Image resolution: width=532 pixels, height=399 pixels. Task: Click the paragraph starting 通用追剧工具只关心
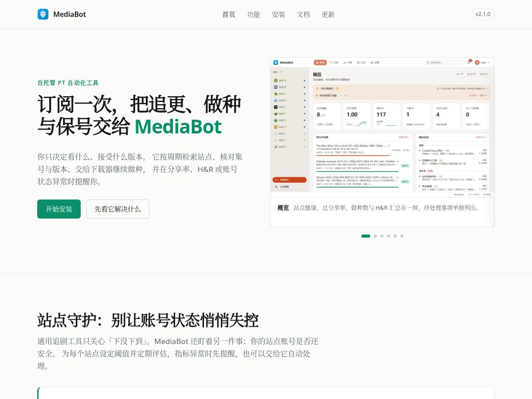178,354
